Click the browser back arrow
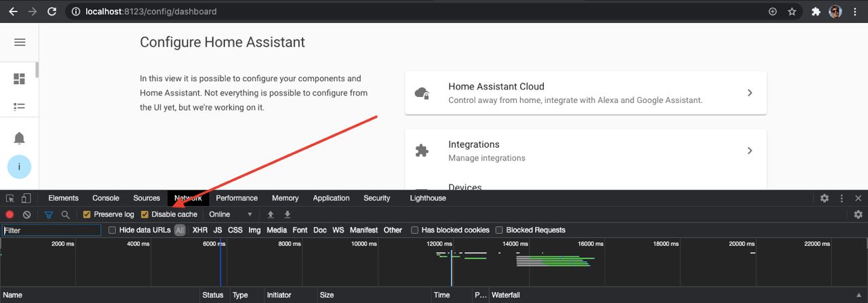 pyautogui.click(x=13, y=12)
